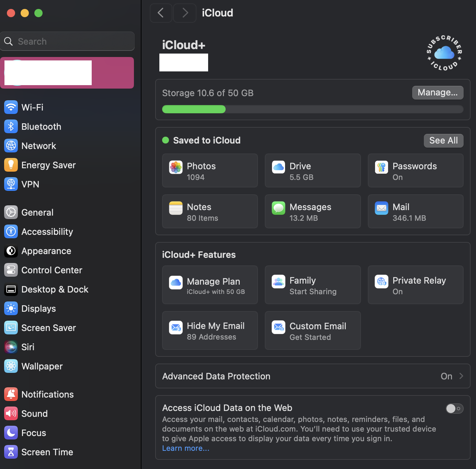Open the Displays sun icon
This screenshot has width=476, height=469.
click(11, 308)
